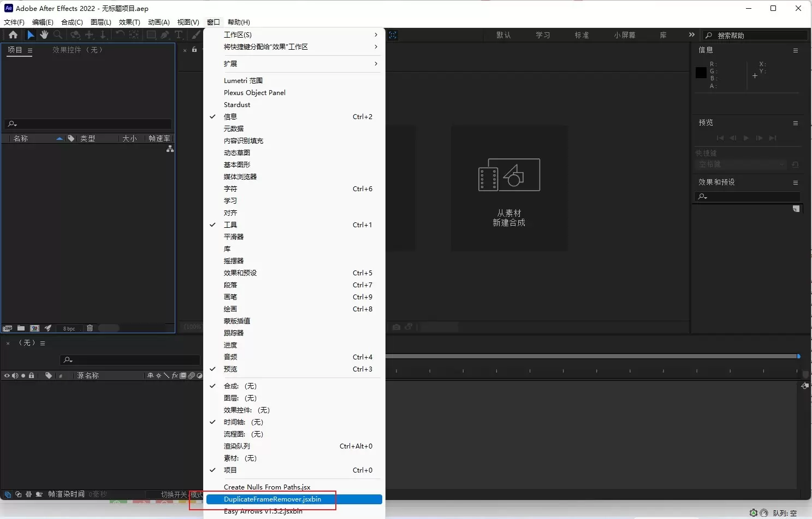812x519 pixels.
Task: Toggle the In/Out/Duration pane icon
Action: pos(28,494)
